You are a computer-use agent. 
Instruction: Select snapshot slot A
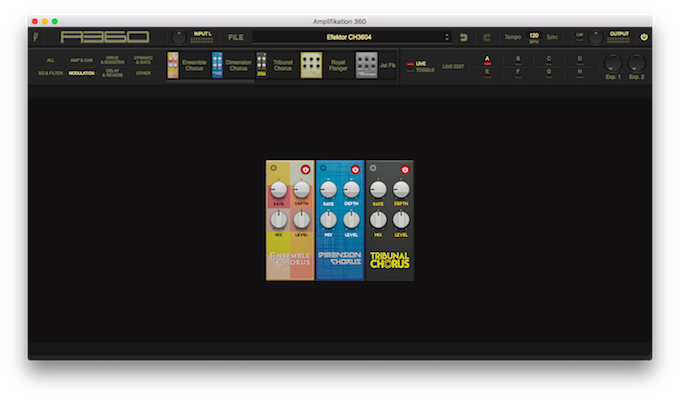click(x=487, y=60)
